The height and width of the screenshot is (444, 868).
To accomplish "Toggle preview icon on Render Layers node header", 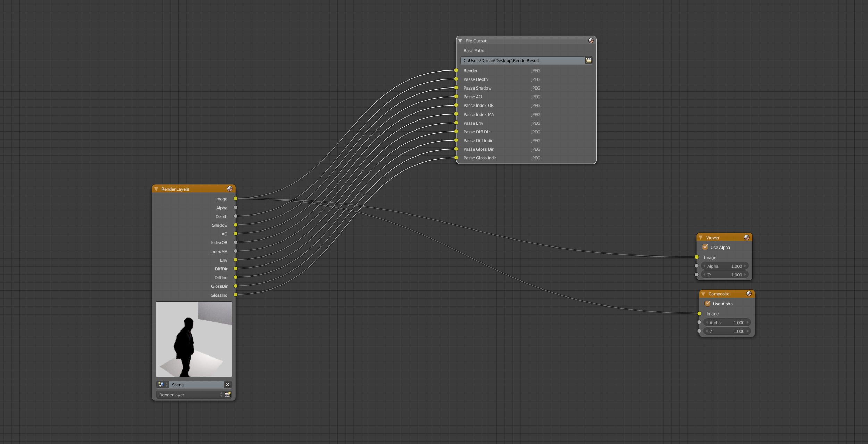I will tap(229, 189).
